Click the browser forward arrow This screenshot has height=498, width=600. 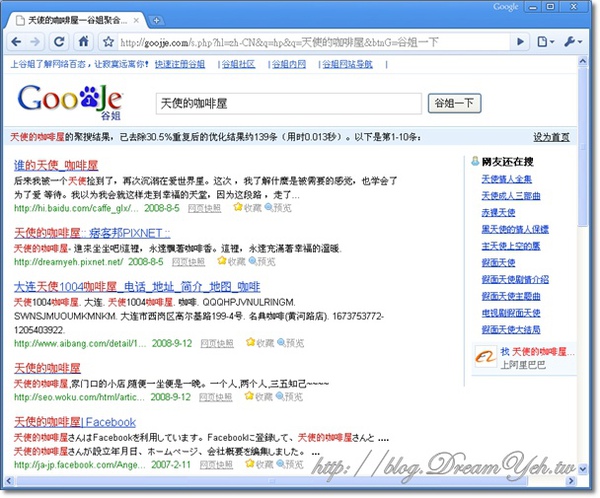(x=35, y=42)
